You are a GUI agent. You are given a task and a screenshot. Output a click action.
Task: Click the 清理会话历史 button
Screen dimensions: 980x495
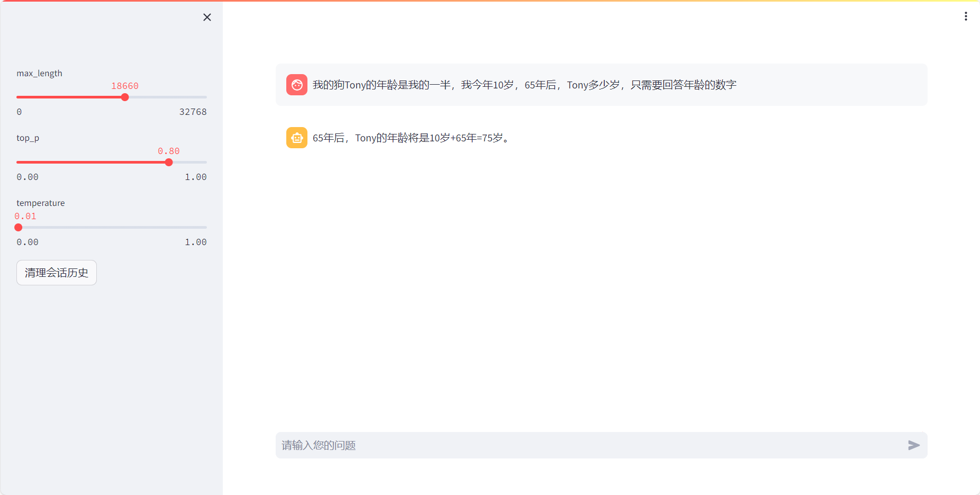click(57, 273)
